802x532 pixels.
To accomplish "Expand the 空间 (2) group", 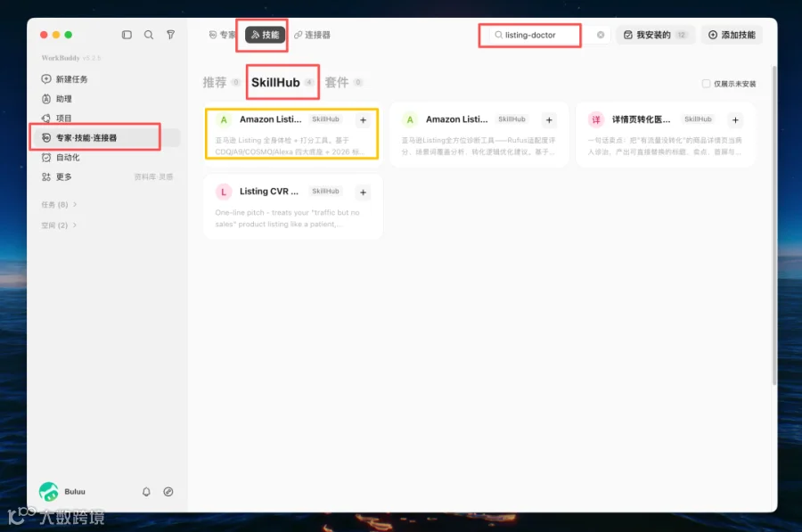I will pos(59,225).
